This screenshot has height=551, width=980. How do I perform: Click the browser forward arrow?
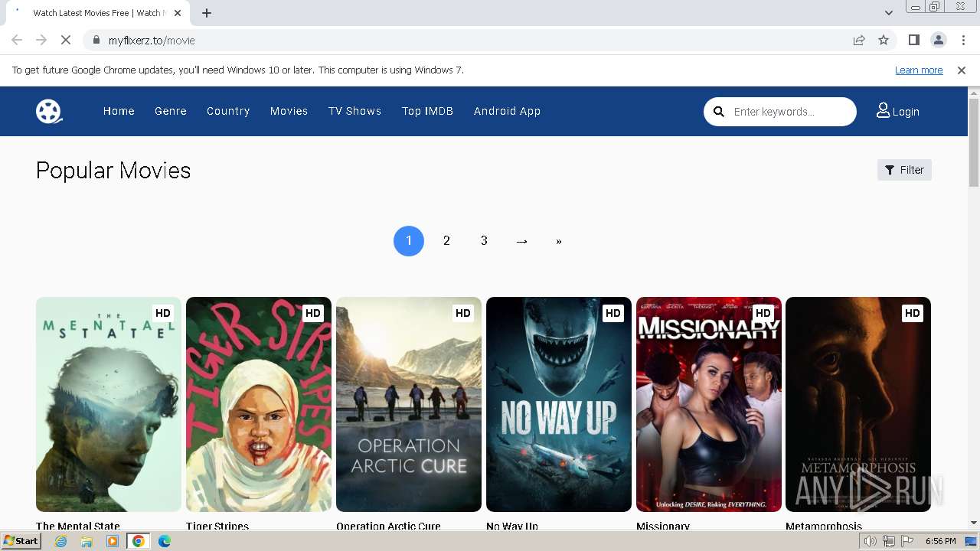pos(41,40)
